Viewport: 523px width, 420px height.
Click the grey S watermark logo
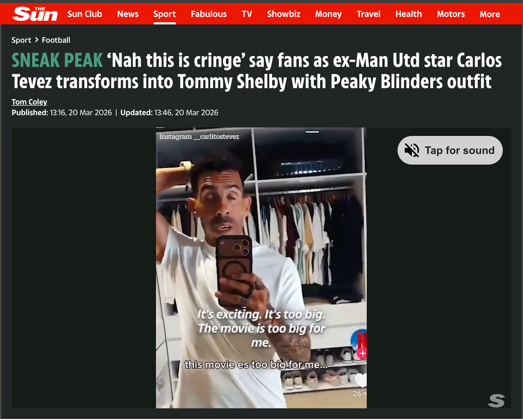[496, 401]
